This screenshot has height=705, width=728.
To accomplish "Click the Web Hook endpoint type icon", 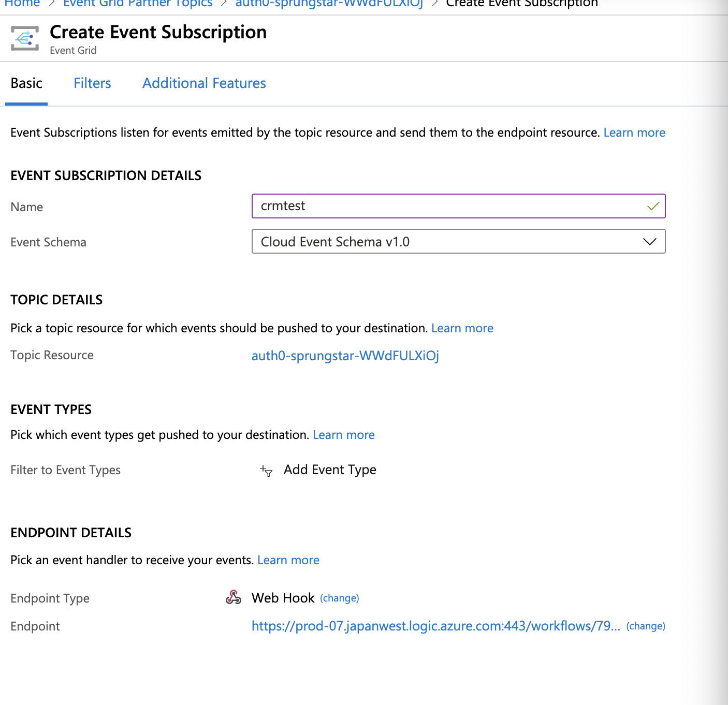I will (x=234, y=597).
